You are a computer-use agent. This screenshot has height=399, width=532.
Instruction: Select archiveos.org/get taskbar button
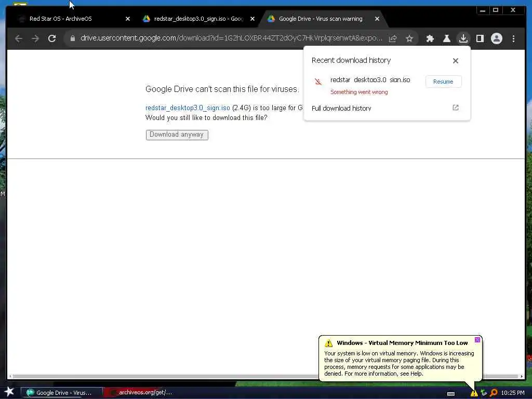pos(142,393)
